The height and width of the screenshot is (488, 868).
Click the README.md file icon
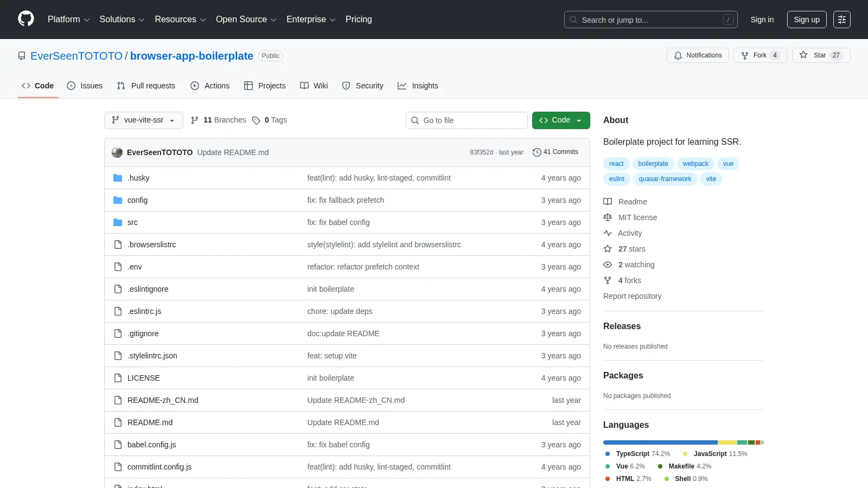[118, 422]
